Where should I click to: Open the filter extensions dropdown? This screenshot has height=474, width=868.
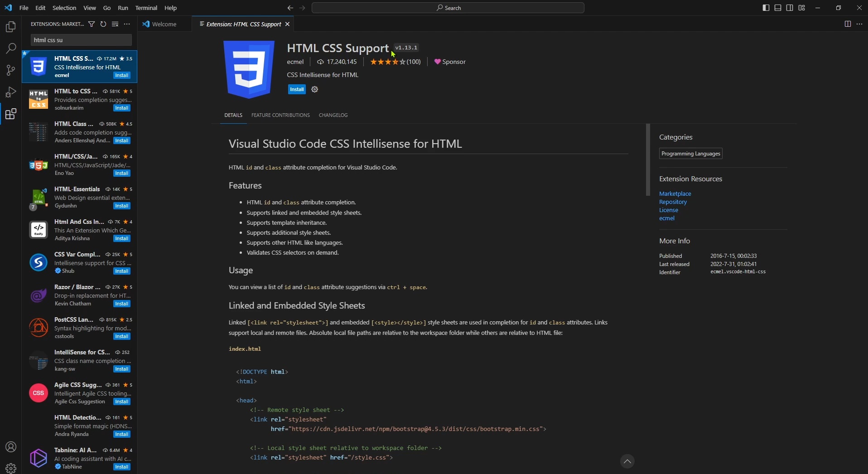[x=92, y=24]
